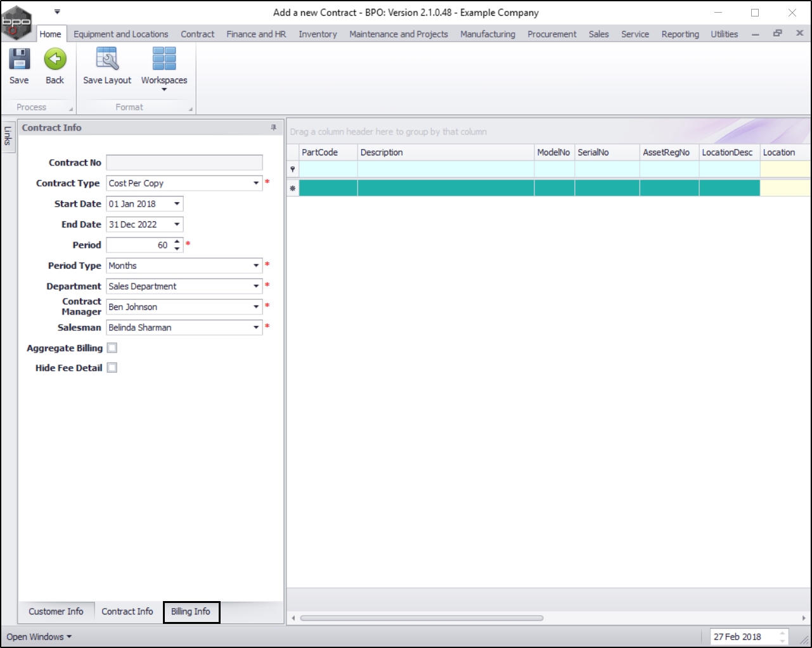Click the ribbon restore window icon
The height and width of the screenshot is (648, 812).
777,33
